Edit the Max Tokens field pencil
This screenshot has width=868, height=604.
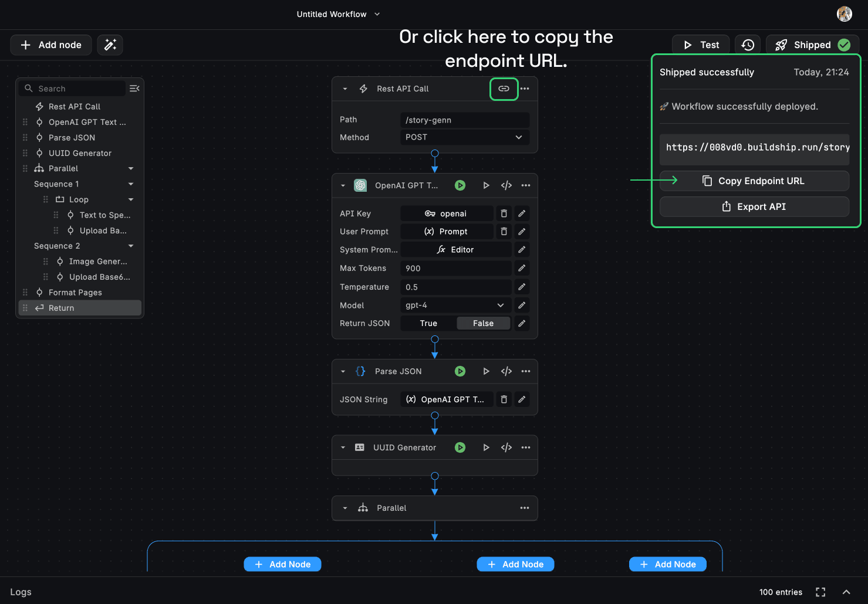(x=522, y=268)
